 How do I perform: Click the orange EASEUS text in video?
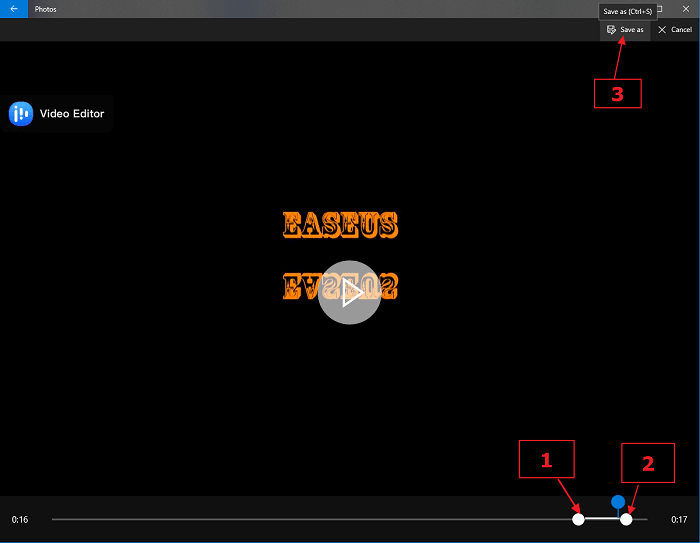point(341,225)
